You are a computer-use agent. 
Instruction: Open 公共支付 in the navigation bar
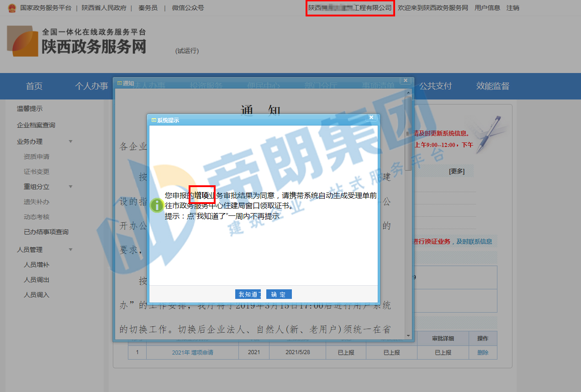click(435, 86)
